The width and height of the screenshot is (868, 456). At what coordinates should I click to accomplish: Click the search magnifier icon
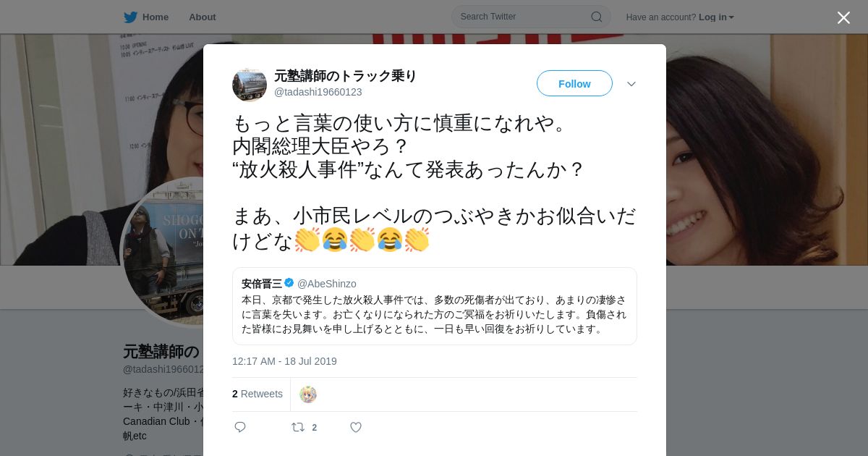[597, 17]
